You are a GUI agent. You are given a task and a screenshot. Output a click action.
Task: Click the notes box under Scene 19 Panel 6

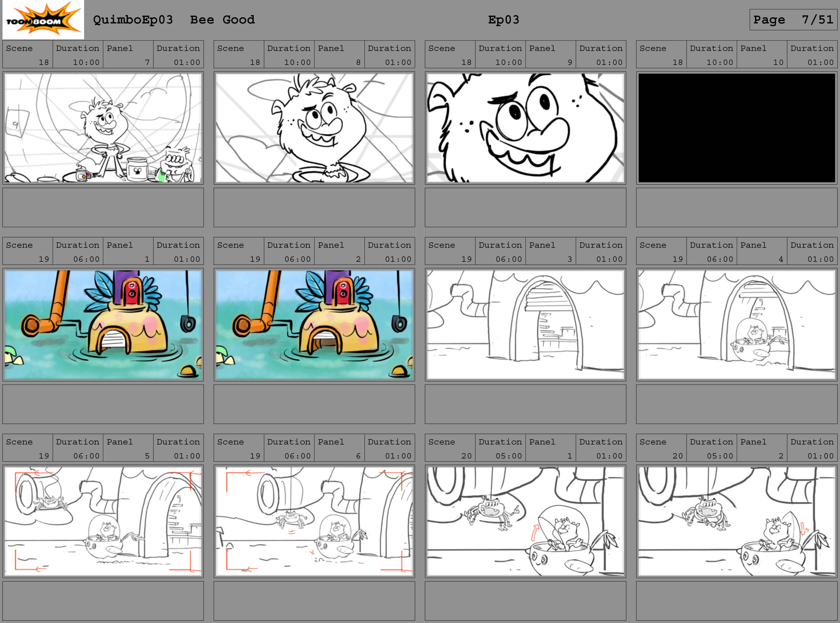[314, 601]
